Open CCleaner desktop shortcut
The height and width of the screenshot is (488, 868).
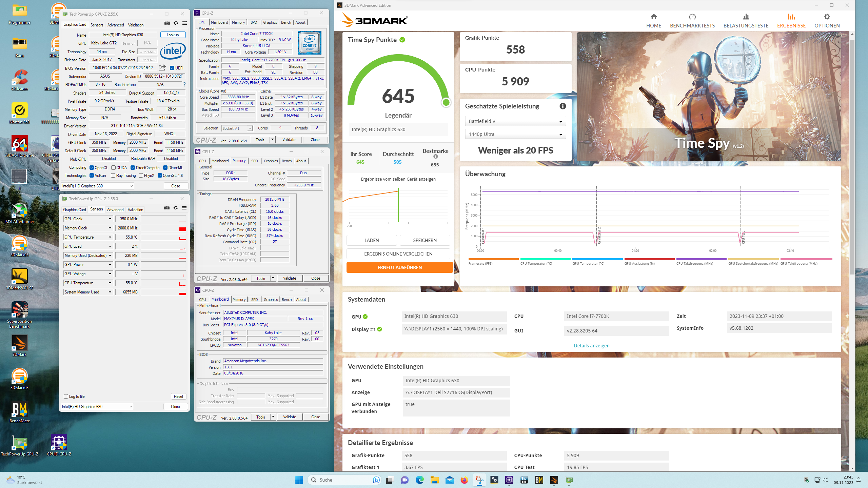pos(20,81)
